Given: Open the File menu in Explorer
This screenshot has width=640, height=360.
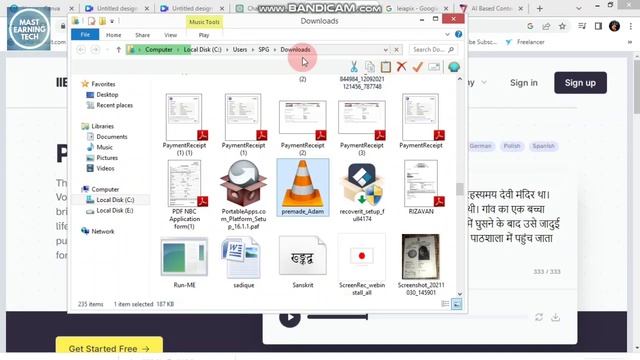Looking at the screenshot, I should [85, 35].
